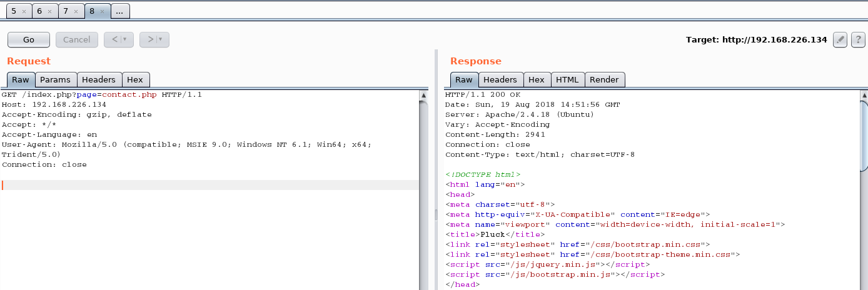
Task: Click '<title>Pluck</title>' line
Action: tap(495, 234)
